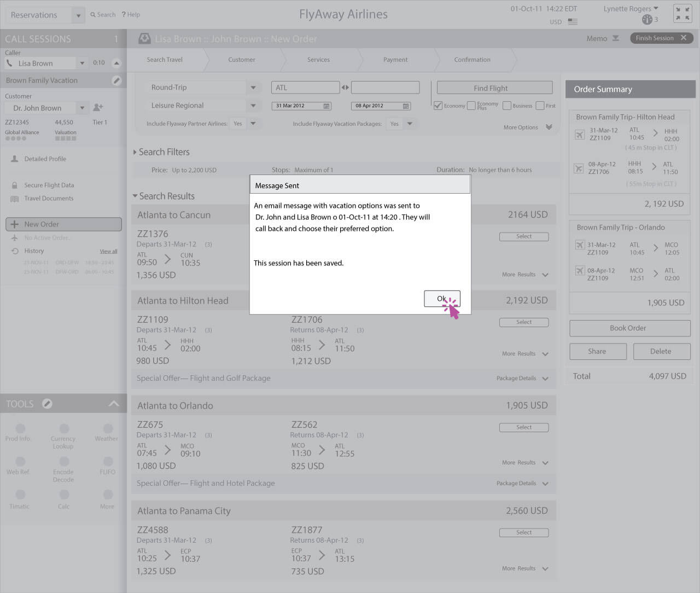Viewport: 700px width, 593px height.
Task: Switch to the Services step tab
Action: 318,60
